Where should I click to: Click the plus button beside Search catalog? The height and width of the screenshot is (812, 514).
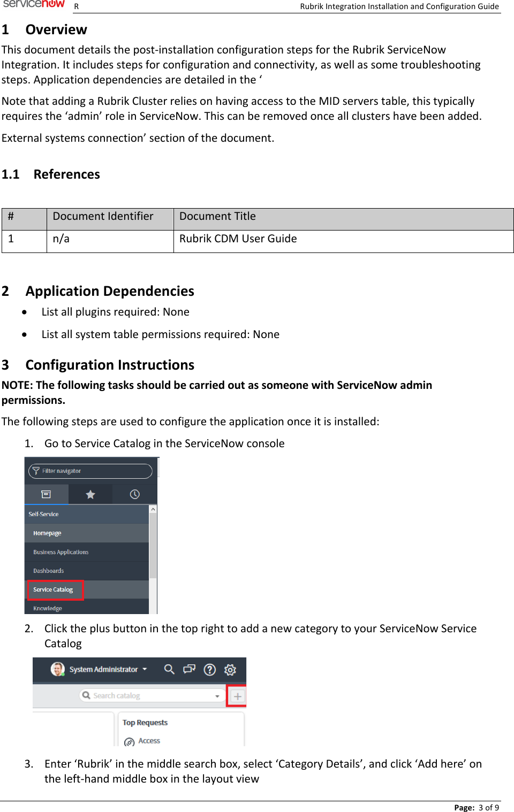(237, 695)
